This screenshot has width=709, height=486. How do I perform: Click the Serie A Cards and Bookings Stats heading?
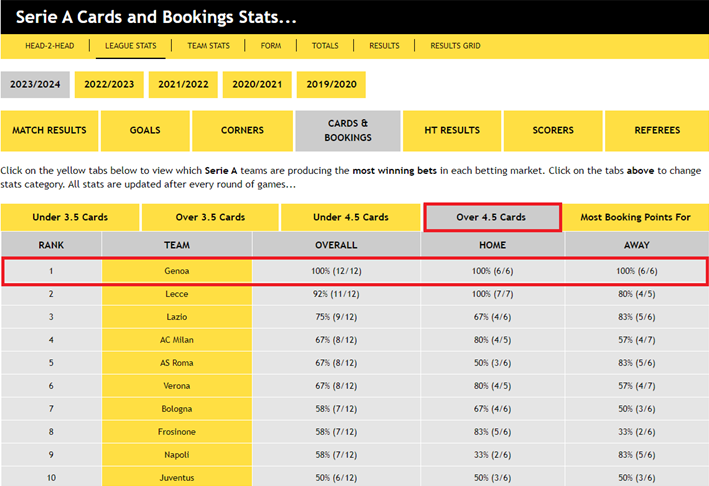[x=156, y=17]
